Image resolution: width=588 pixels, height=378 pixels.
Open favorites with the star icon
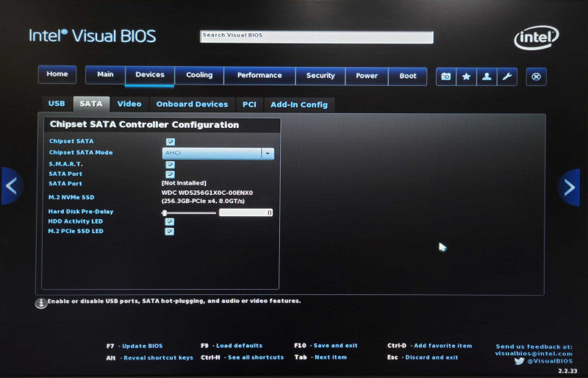[466, 76]
